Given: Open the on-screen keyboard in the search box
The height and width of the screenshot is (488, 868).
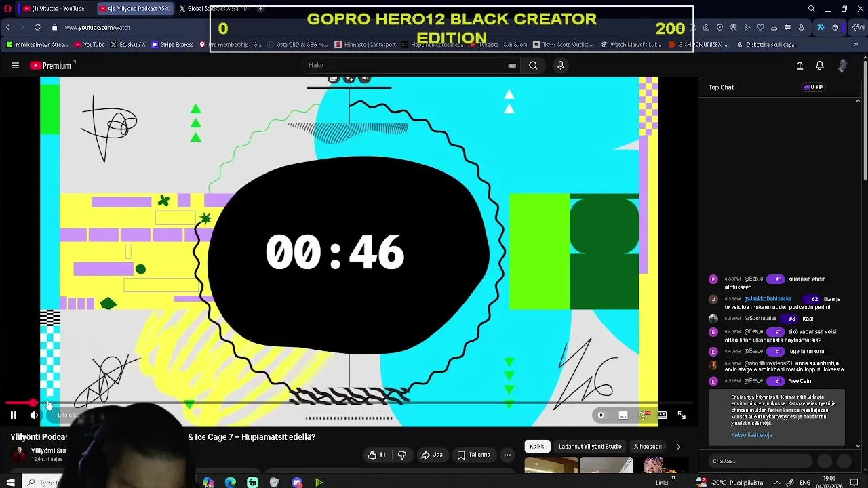Looking at the screenshot, I should click(x=512, y=66).
